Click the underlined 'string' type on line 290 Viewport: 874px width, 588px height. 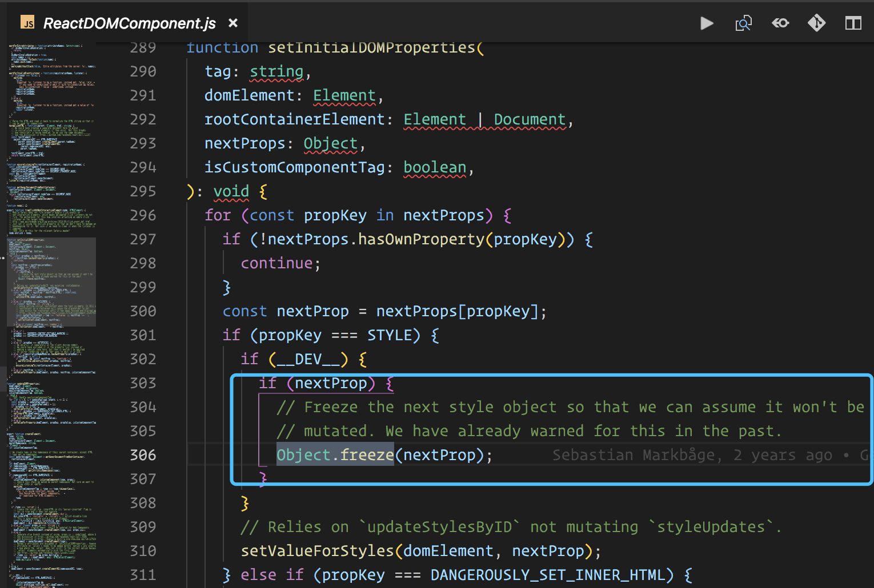click(276, 71)
